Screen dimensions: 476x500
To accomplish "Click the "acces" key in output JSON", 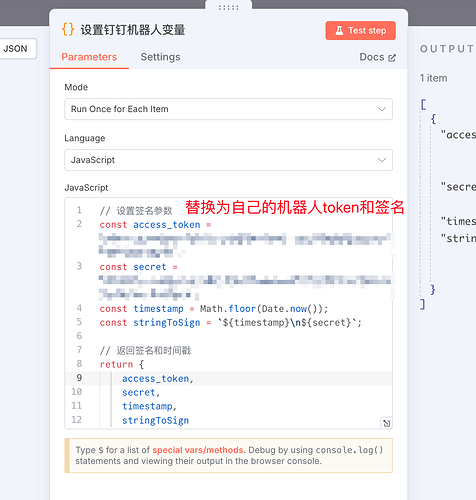I will click(458, 135).
